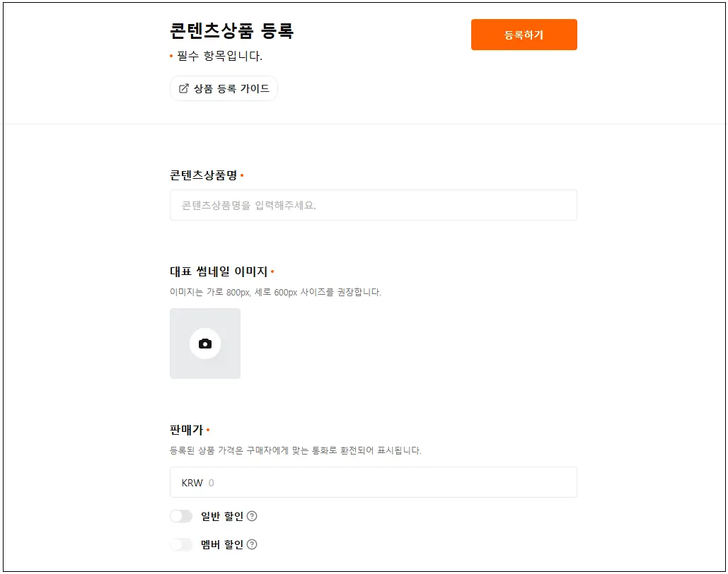Click the external-link icon beside 상품 등록 가이드

(184, 89)
